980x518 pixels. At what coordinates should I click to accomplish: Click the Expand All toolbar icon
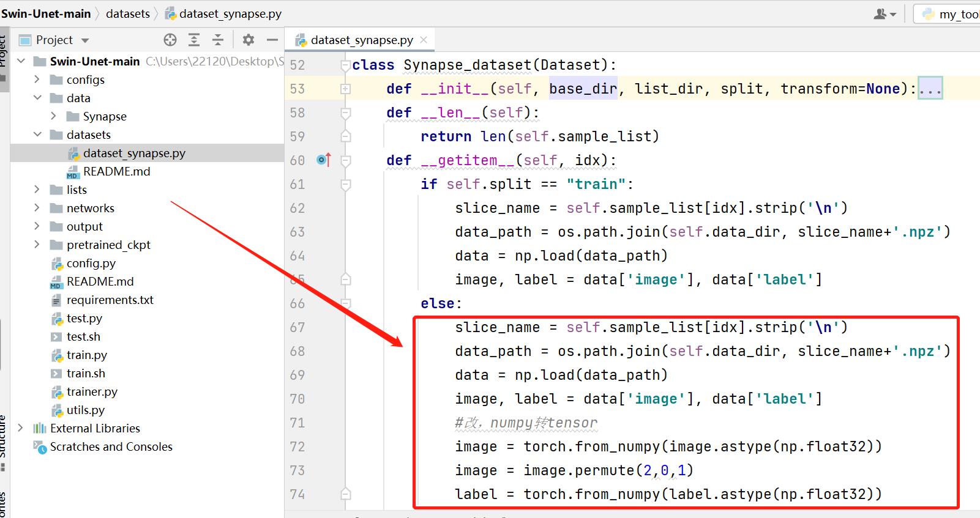[x=194, y=40]
